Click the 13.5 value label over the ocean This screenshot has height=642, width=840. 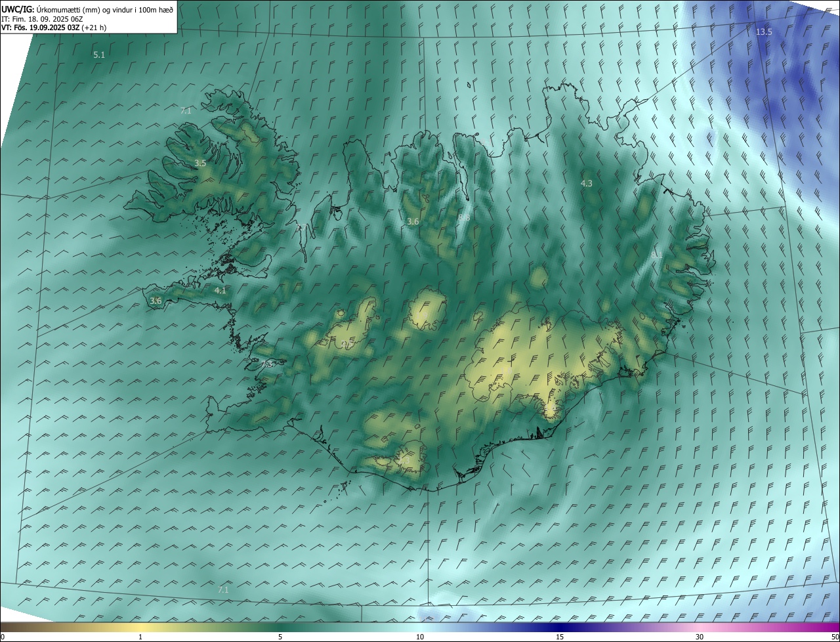(x=764, y=32)
